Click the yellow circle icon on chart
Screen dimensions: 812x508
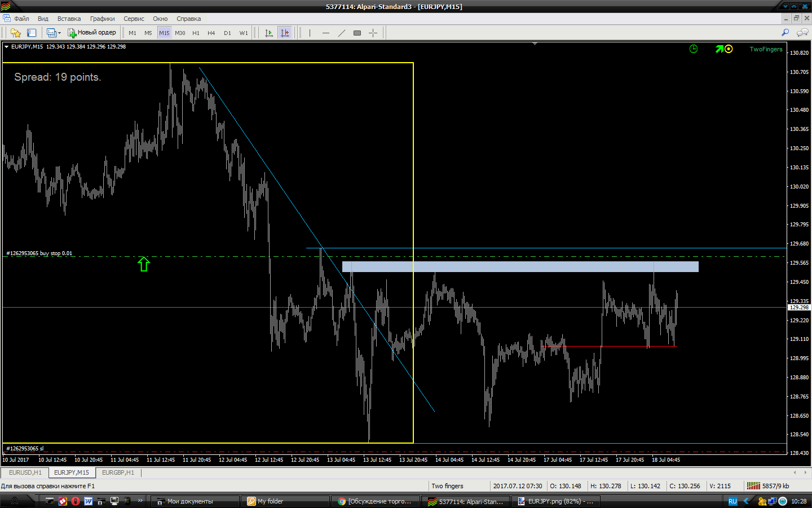(729, 49)
